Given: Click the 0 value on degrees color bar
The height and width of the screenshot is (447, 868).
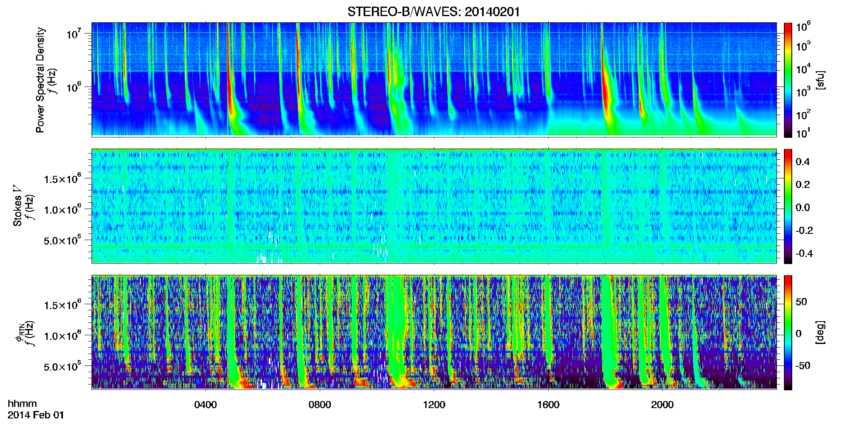Looking at the screenshot, I should tap(799, 334).
